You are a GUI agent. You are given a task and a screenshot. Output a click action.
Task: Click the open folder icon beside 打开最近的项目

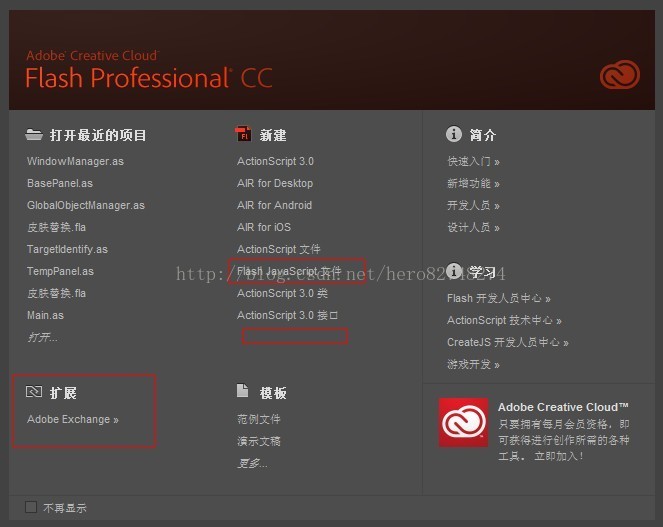click(34, 134)
